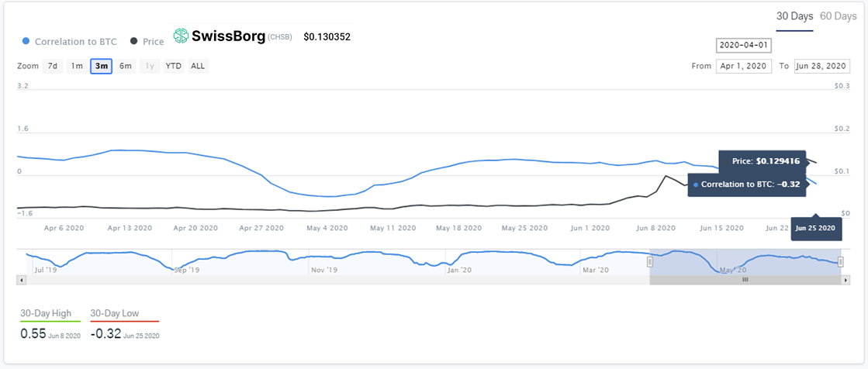868x369 pixels.
Task: Select the 7d zoom button
Action: click(x=53, y=66)
